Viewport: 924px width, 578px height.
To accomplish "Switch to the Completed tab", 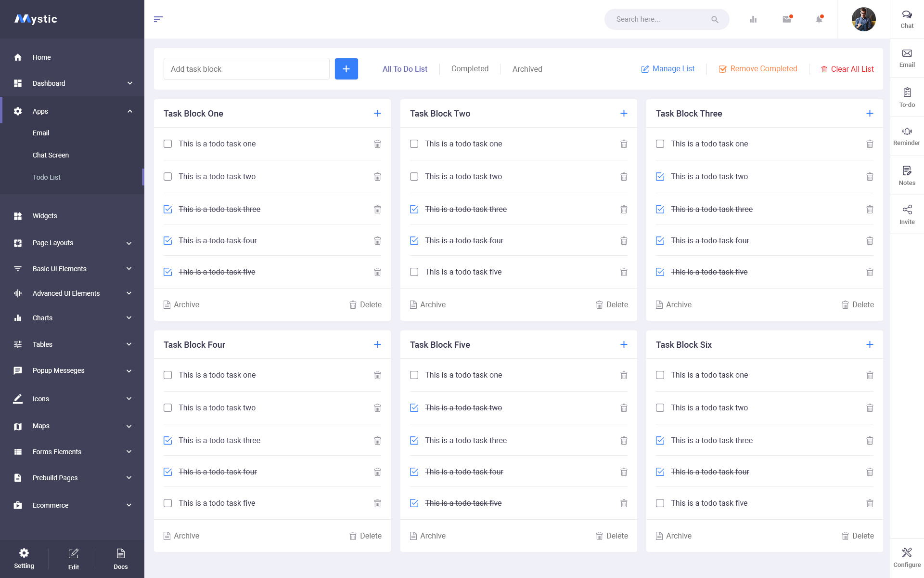I will (x=470, y=69).
